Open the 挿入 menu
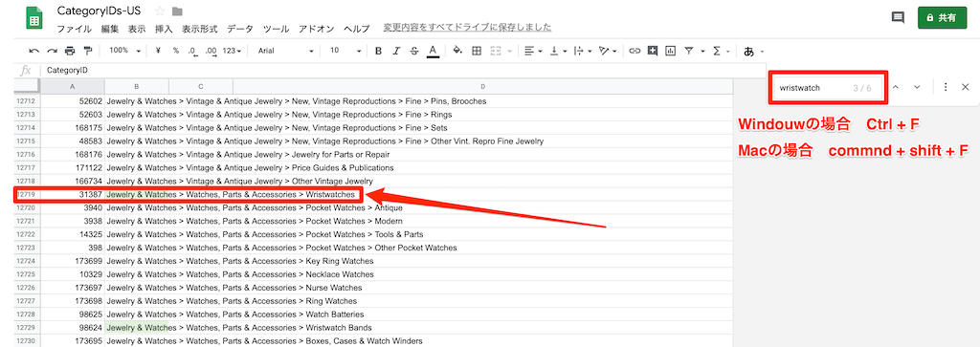980x347 pixels. [x=164, y=29]
